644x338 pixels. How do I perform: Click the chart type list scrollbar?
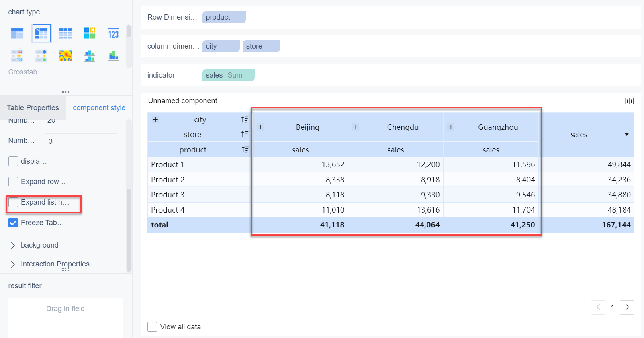pos(129,31)
